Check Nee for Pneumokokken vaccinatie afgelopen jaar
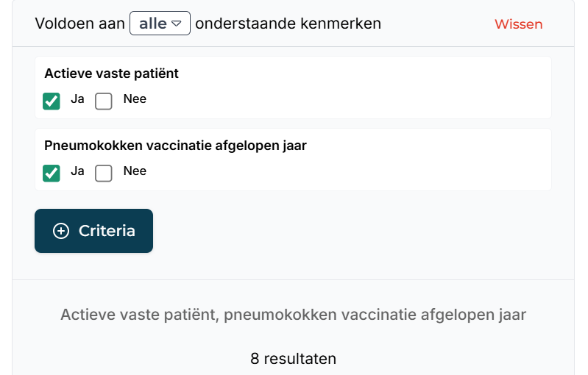 (104, 173)
